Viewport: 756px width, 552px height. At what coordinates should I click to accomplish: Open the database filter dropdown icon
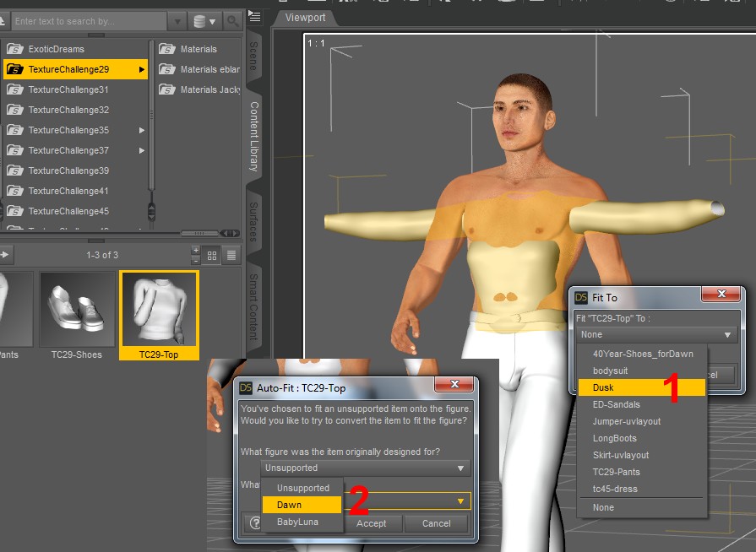pyautogui.click(x=204, y=21)
